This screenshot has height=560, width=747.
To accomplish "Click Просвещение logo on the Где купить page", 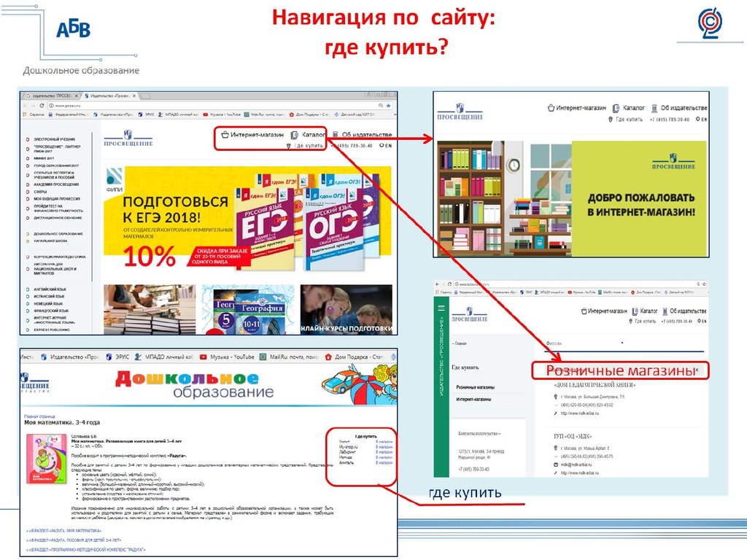I will tap(469, 315).
